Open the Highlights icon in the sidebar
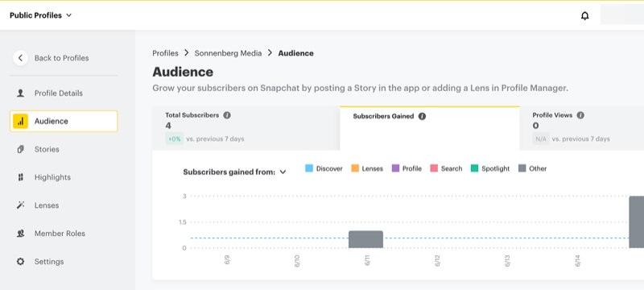 point(21,177)
